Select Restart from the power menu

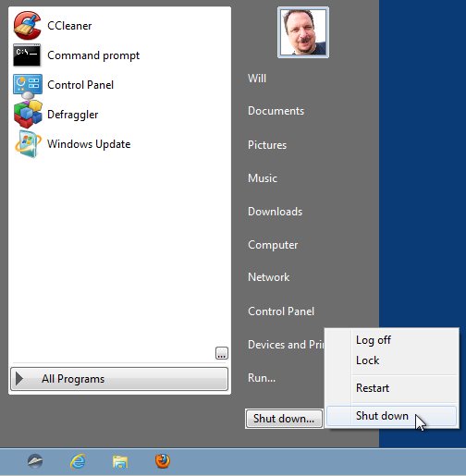[373, 388]
